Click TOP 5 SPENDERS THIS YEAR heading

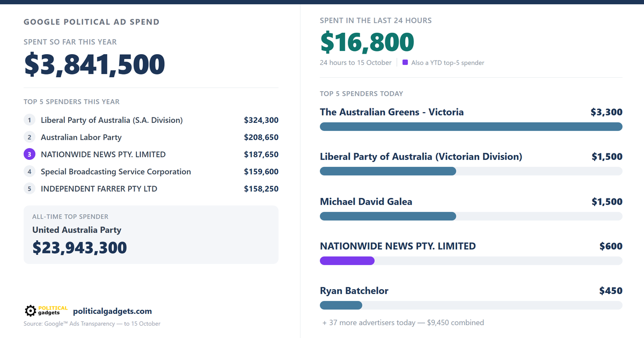(71, 101)
